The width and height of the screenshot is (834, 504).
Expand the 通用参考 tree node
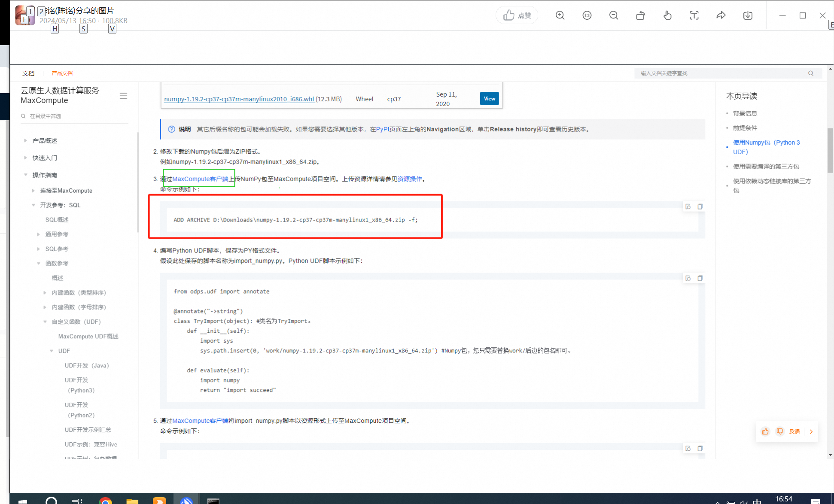click(x=38, y=234)
